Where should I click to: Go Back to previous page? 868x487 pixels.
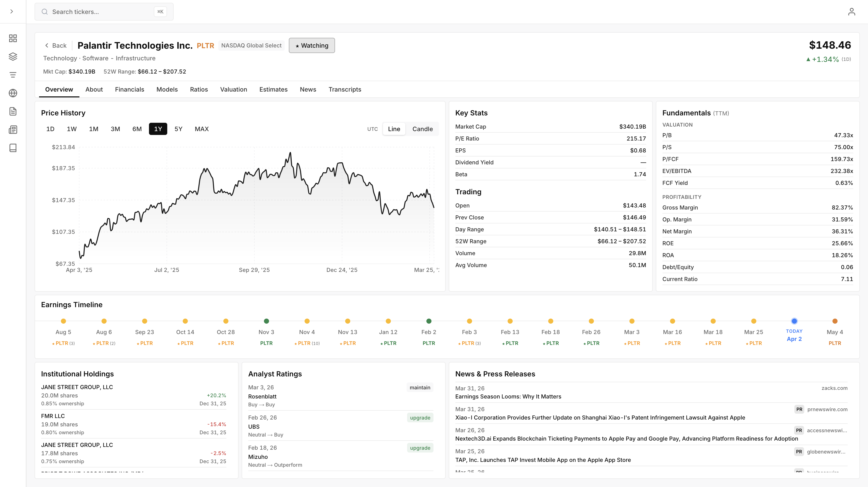point(56,45)
